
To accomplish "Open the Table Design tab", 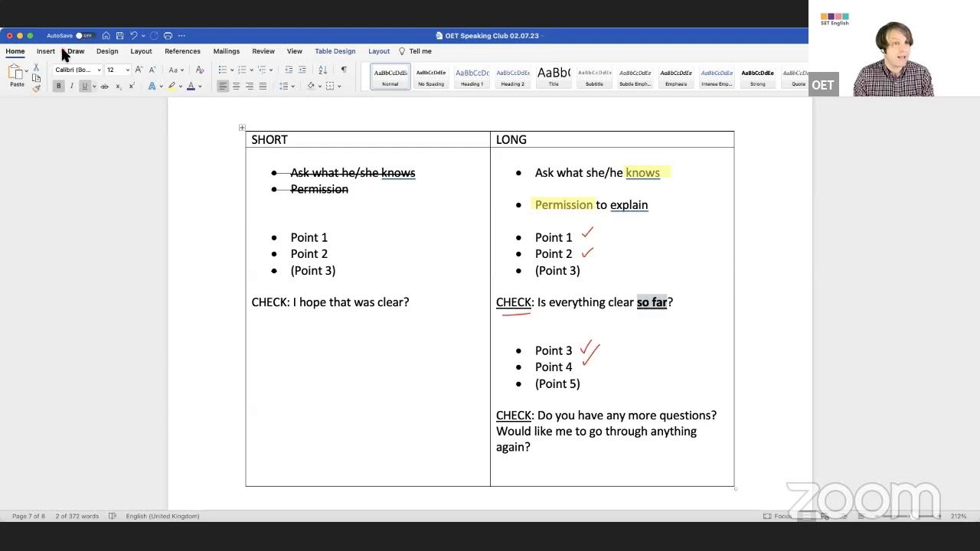I will [x=335, y=51].
